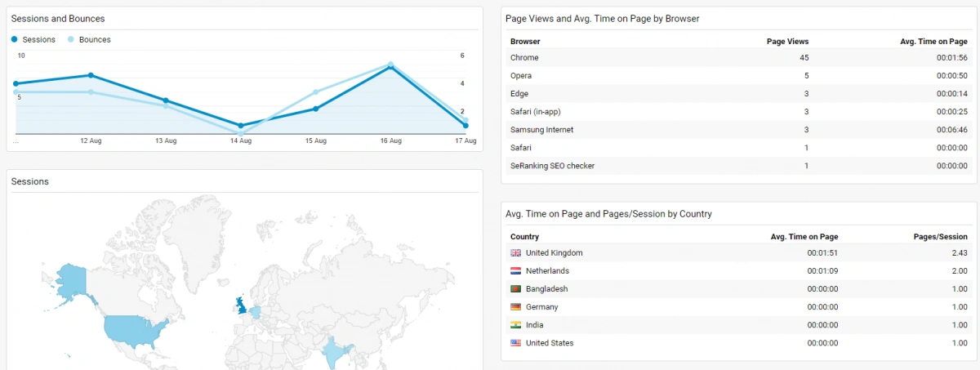The width and height of the screenshot is (980, 370).
Task: Click the India flag icon
Action: point(515,325)
